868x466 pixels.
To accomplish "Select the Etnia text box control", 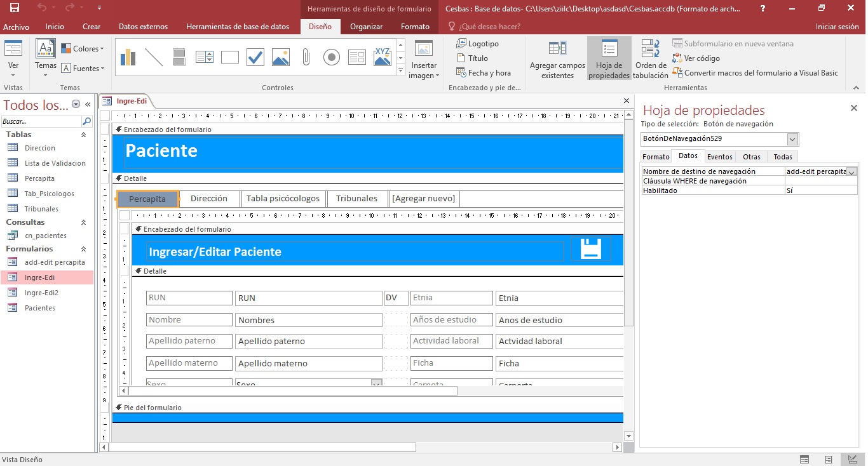I will pos(560,298).
